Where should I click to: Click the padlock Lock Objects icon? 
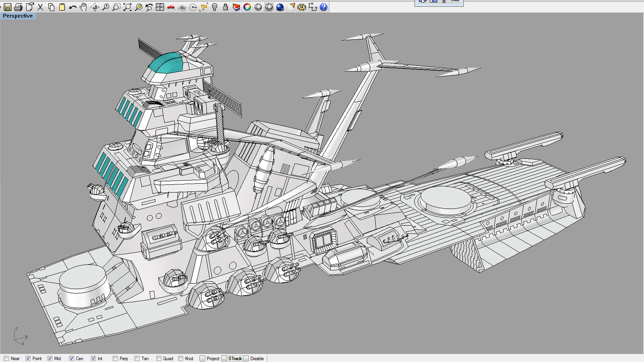point(225,7)
